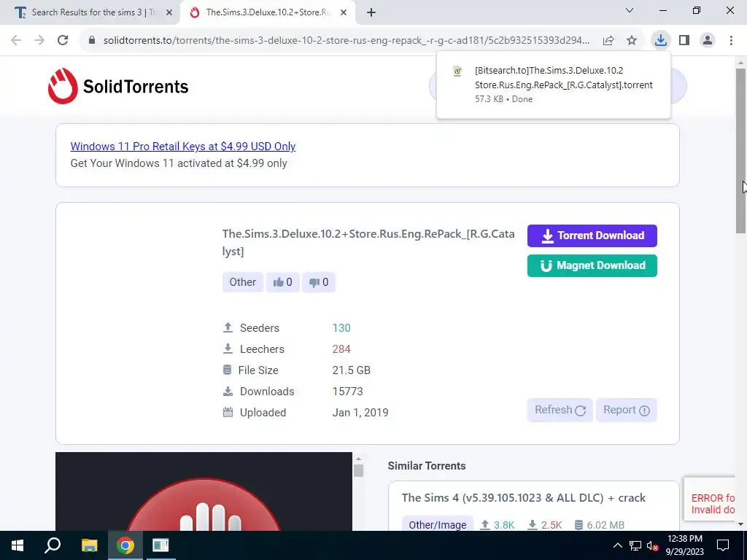The height and width of the screenshot is (560, 747).
Task: Open Chrome downloads icon in toolbar
Action: (x=661, y=40)
